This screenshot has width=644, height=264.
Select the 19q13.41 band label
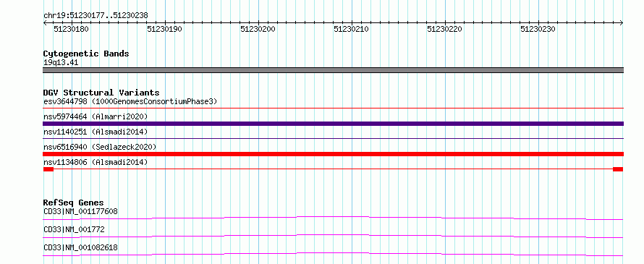(61, 63)
